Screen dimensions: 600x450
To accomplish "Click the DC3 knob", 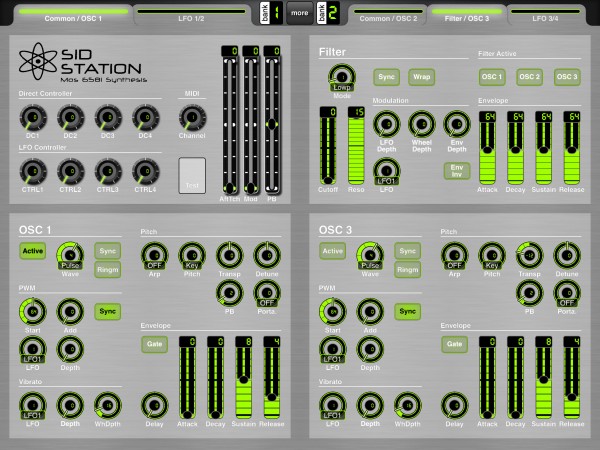I will click(108, 117).
